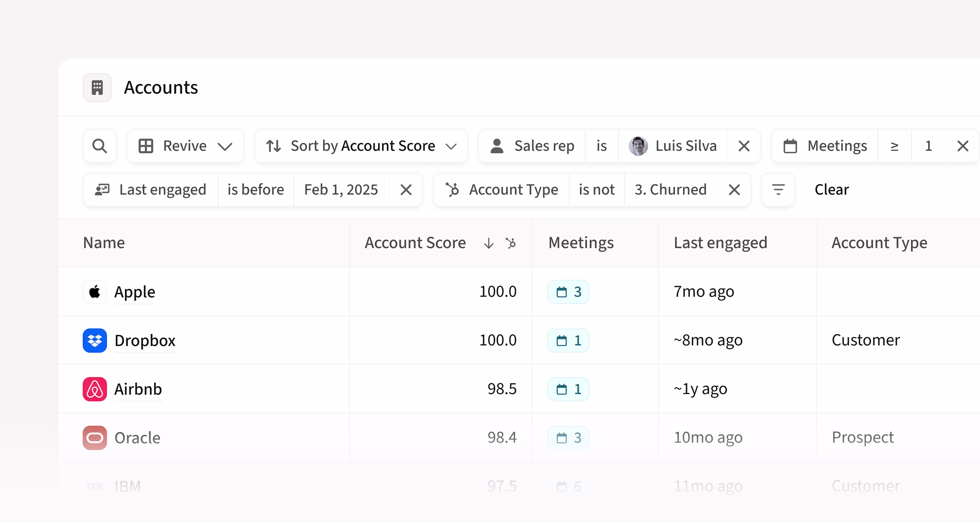
Task: Open the Revive view dropdown
Action: click(x=185, y=146)
